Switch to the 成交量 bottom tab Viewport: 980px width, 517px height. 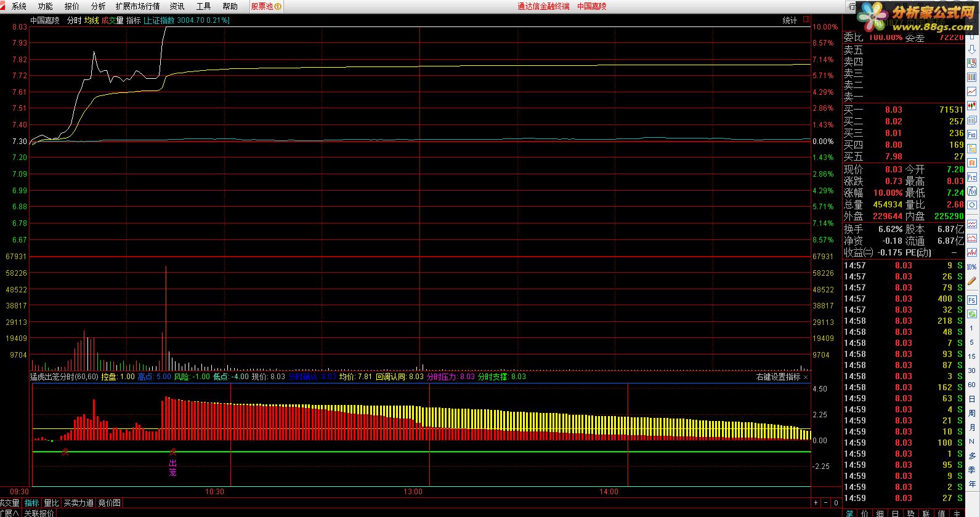pos(9,503)
